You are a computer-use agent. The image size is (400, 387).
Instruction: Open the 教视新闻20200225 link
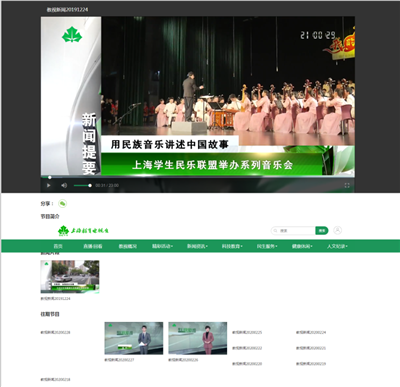[x=247, y=332]
